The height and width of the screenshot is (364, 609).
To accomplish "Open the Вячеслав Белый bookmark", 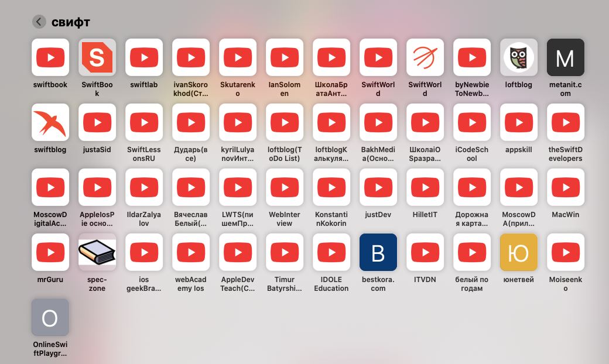I will coord(191,187).
